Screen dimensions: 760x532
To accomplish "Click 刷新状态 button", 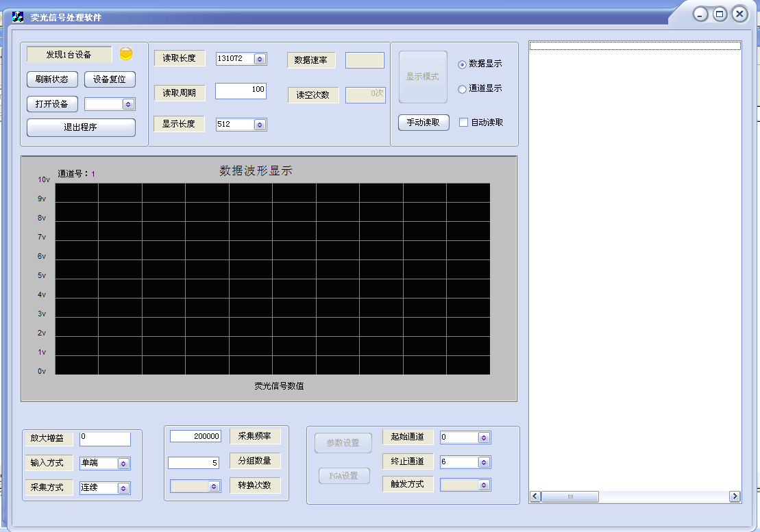I will pyautogui.click(x=52, y=79).
